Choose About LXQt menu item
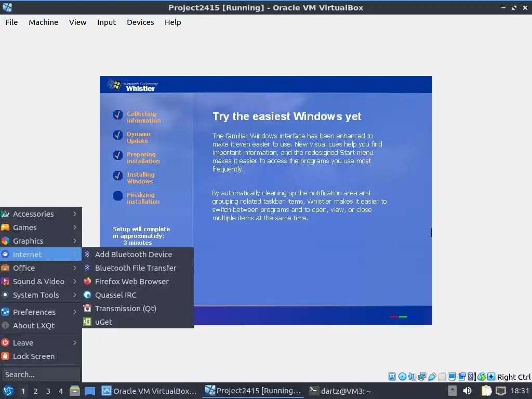This screenshot has width=532, height=399. point(41,325)
